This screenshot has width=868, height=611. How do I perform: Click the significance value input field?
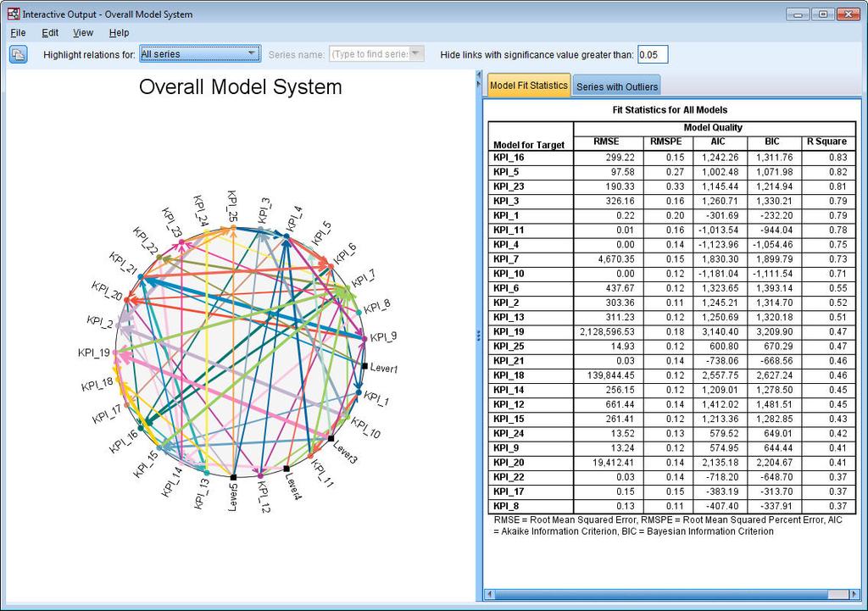point(653,54)
